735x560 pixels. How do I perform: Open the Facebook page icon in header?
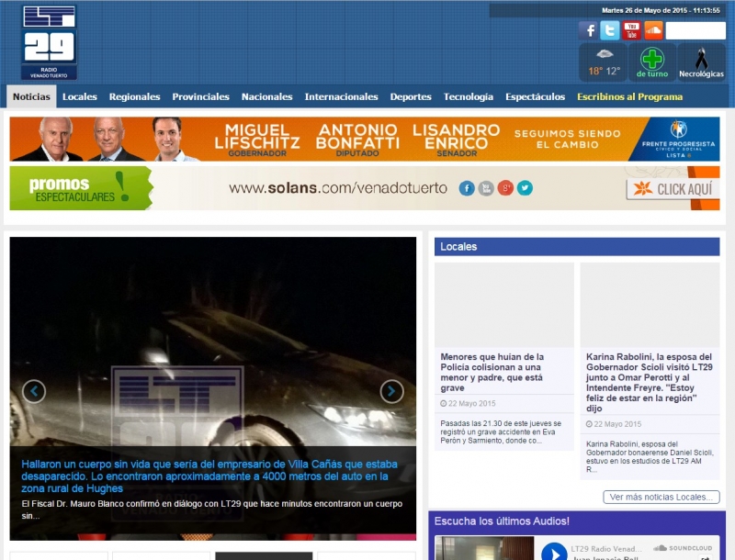[588, 31]
